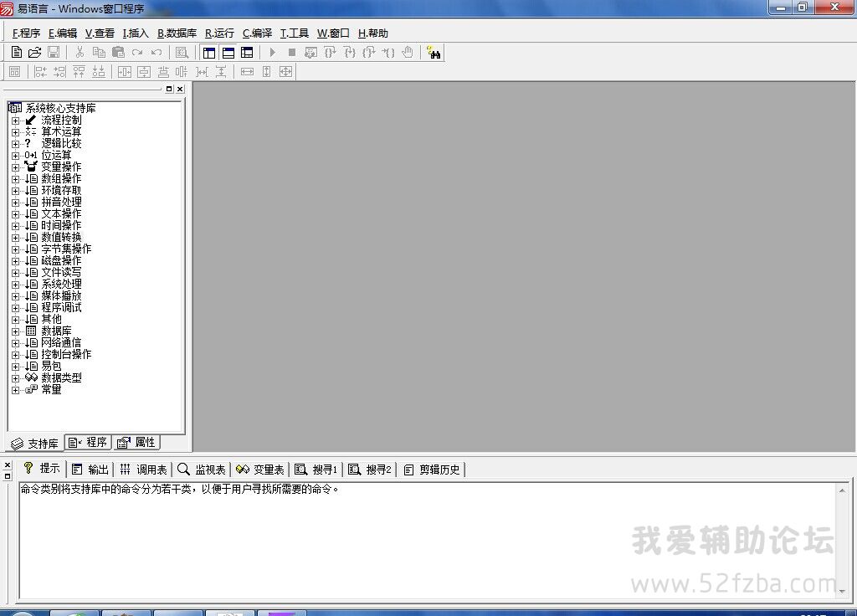Click the center horizontally icon
This screenshot has width=857, height=616.
pos(125,72)
